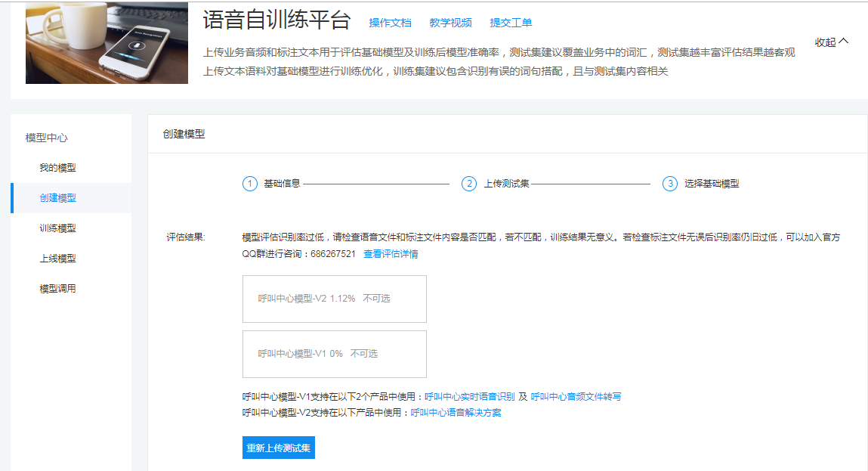Image resolution: width=868 pixels, height=471 pixels.
Task: Open the 呼叫中心语音解决方案 link
Action: (x=456, y=413)
